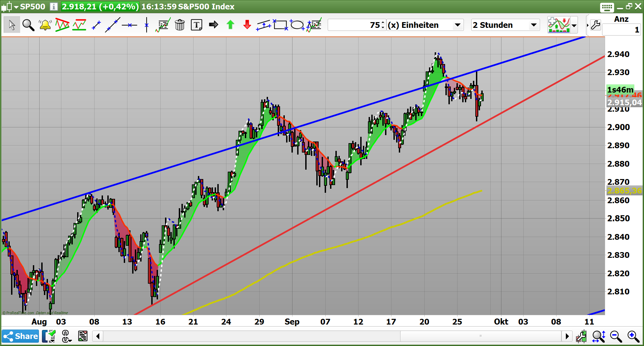Select the long trend line drawing tool
Image resolution: width=644 pixels, height=346 pixels.
click(113, 25)
